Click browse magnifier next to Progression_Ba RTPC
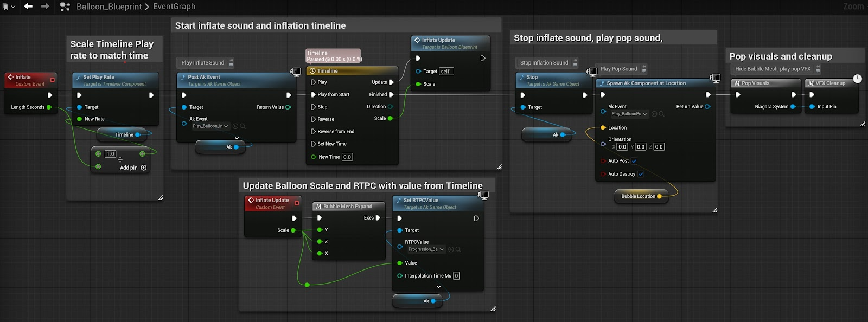 (x=458, y=249)
